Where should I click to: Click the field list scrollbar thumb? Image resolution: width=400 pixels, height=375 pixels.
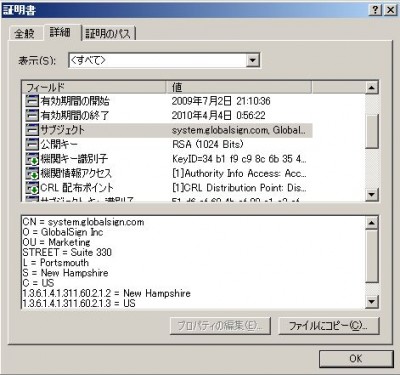pos(372,131)
